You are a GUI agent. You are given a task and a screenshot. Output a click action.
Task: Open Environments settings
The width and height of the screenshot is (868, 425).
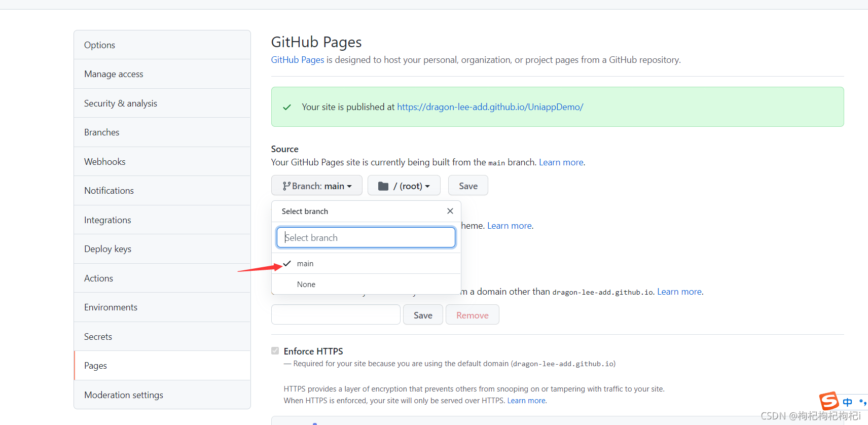162,307
